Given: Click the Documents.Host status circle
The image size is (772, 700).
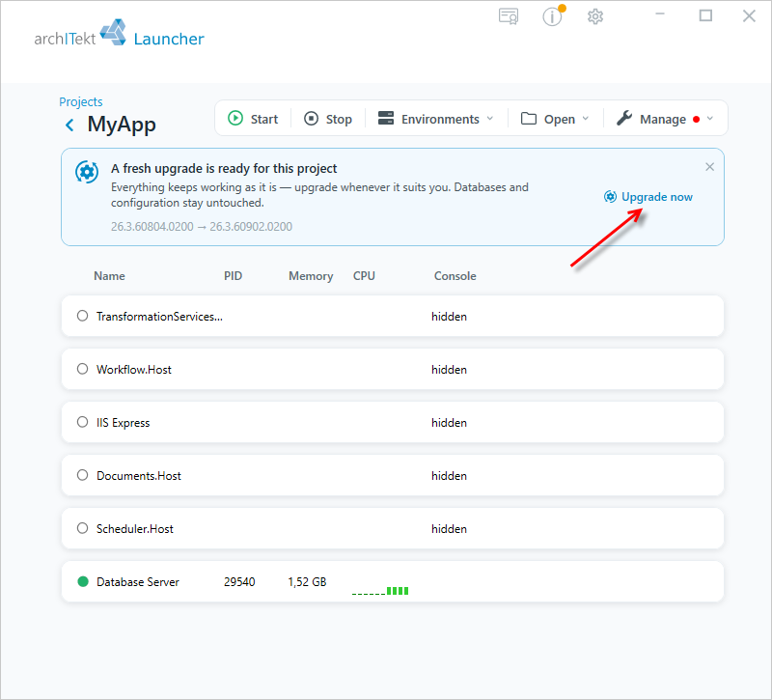Looking at the screenshot, I should point(83,475).
